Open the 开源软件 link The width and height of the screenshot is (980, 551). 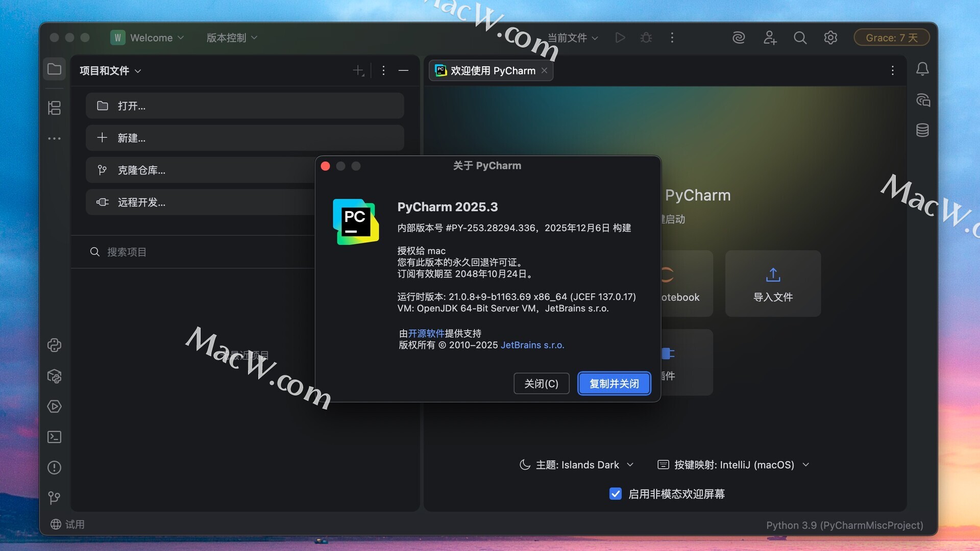(x=426, y=334)
